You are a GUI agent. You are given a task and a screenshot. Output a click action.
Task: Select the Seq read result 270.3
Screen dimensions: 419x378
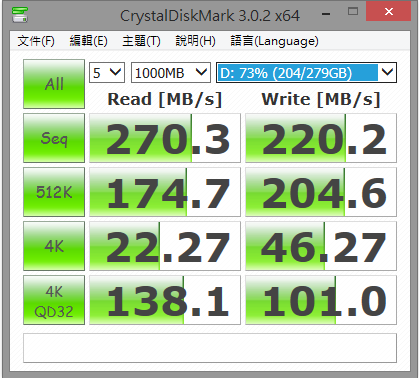(x=165, y=138)
